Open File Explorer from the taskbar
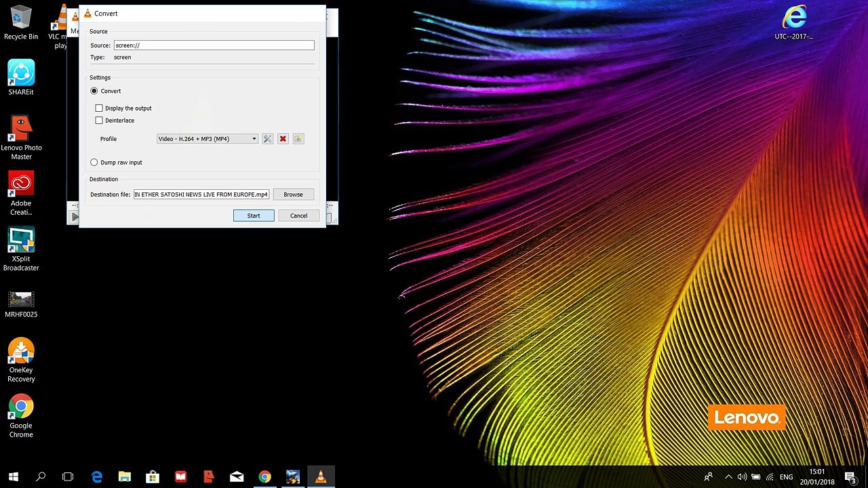This screenshot has width=868, height=488. pyautogui.click(x=124, y=477)
